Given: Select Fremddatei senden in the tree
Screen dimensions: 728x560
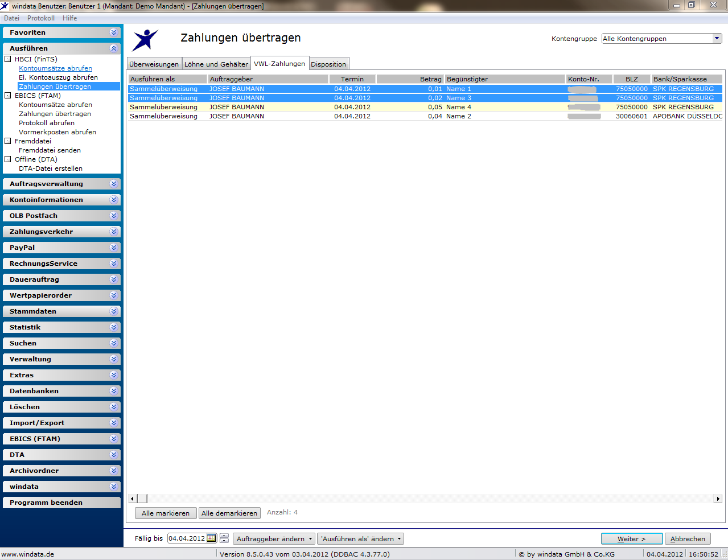Looking at the screenshot, I should (50, 150).
